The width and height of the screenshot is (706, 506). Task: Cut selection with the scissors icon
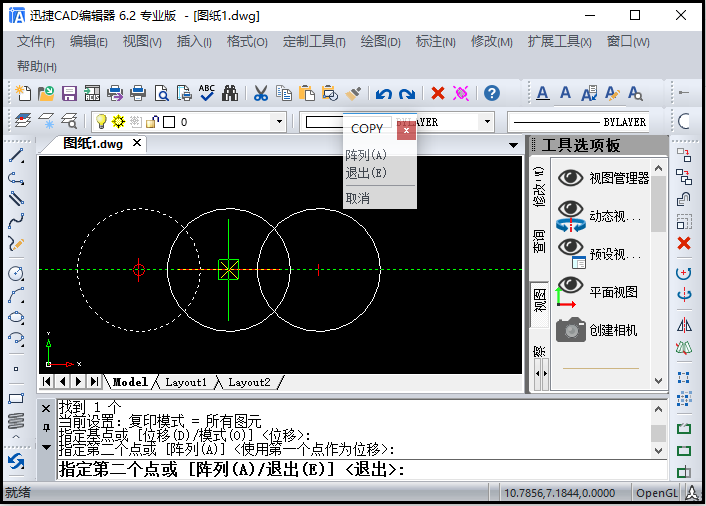click(x=261, y=93)
